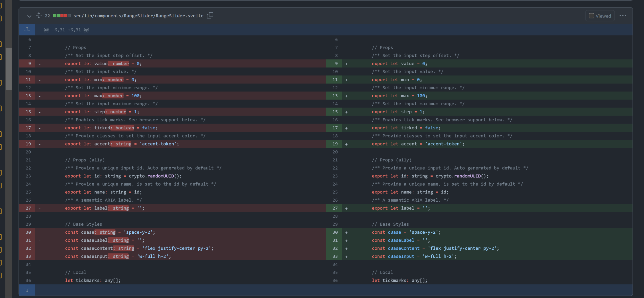Viewport: 644px width, 298px height.
Task: Click line number 33 on the left side
Action: click(28, 256)
